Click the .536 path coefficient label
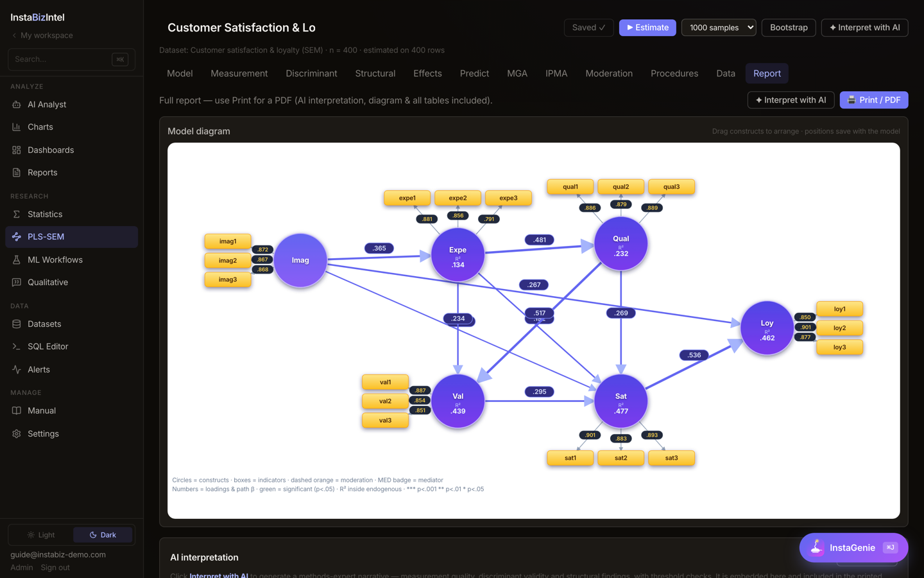This screenshot has height=578, width=924. (694, 355)
